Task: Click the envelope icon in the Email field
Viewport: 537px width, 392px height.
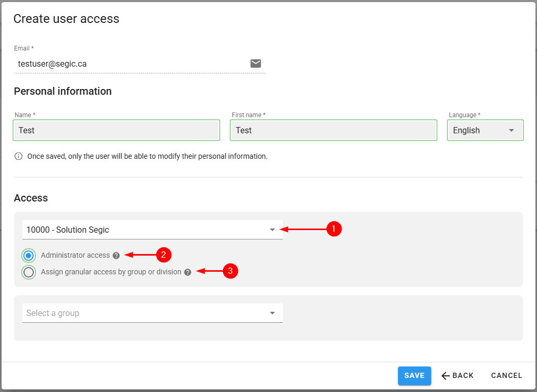Action: (255, 64)
